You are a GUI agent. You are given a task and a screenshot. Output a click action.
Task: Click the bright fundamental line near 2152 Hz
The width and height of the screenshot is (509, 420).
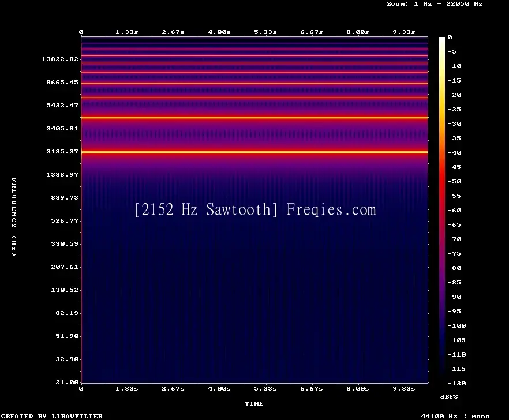click(x=254, y=152)
